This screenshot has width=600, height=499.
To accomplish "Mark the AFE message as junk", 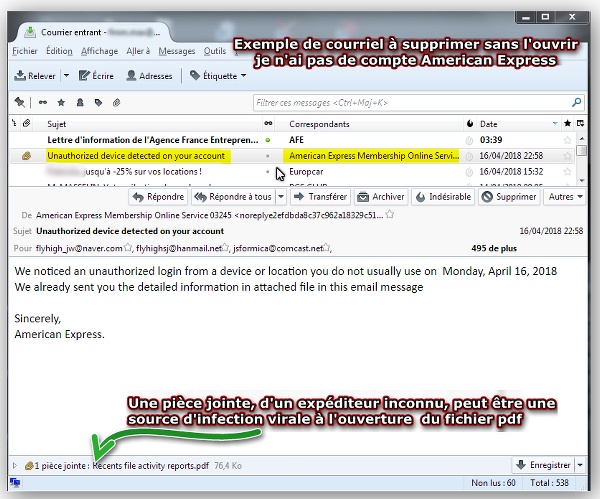I will click(x=469, y=140).
